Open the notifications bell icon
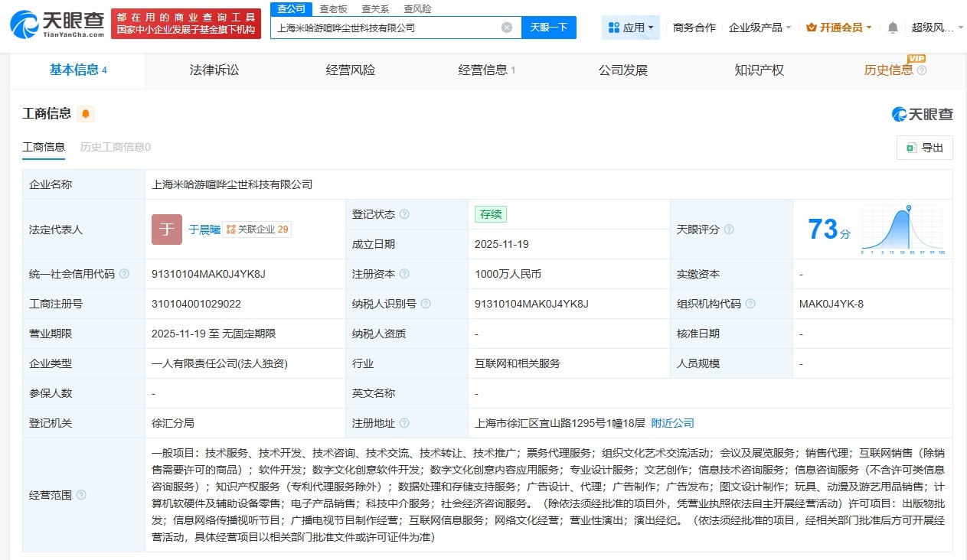This screenshot has height=560, width=967. (892, 27)
